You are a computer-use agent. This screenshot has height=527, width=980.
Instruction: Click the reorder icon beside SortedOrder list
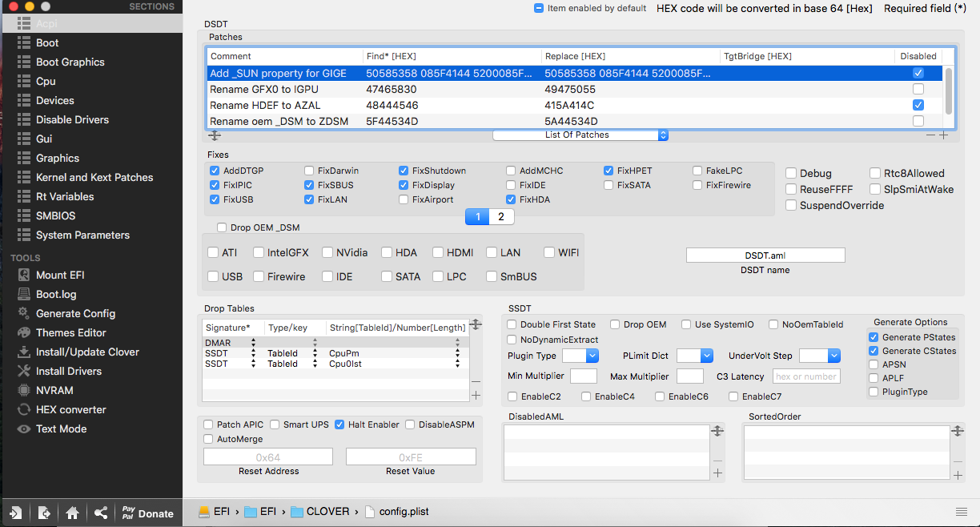click(958, 431)
